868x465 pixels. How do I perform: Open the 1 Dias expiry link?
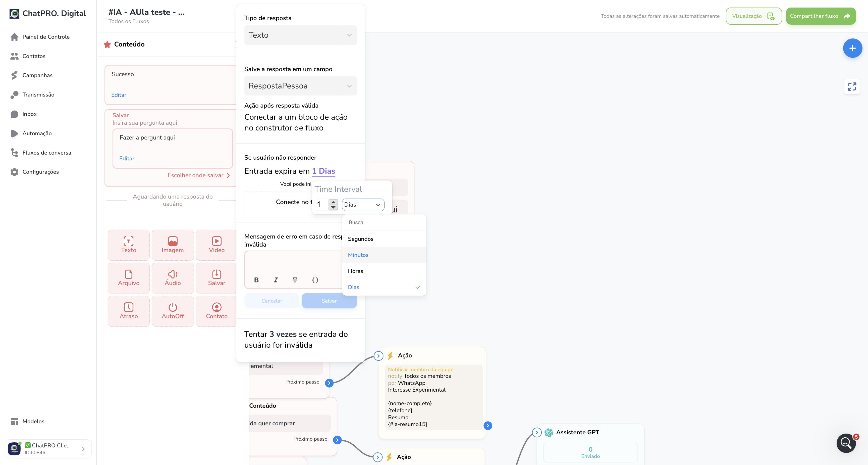323,171
